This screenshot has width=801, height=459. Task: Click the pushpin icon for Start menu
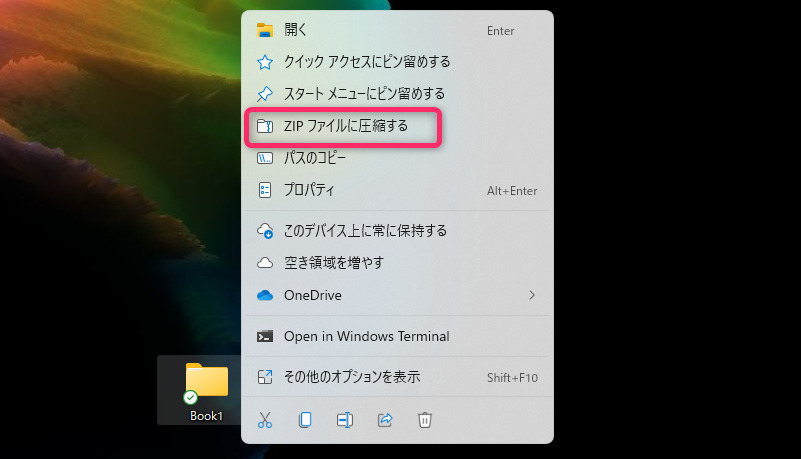click(265, 94)
